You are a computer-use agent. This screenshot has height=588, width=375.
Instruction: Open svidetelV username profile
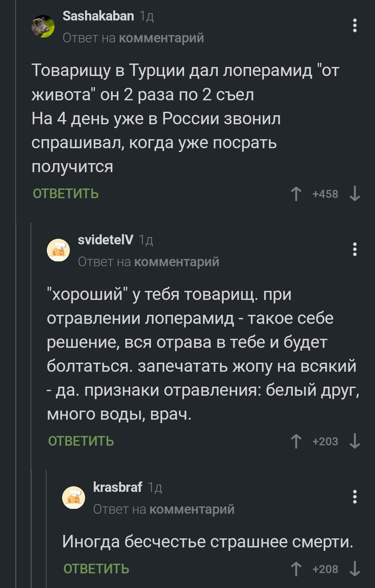tap(105, 240)
